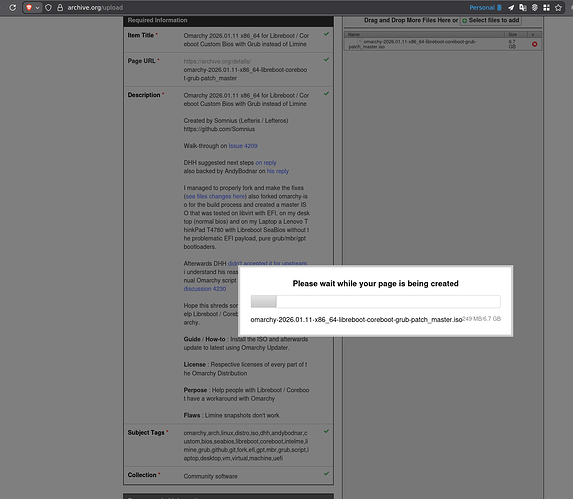Screen dimensions: 573x499
Task: Click the green checkmark next to Description
Action: coord(326,94)
